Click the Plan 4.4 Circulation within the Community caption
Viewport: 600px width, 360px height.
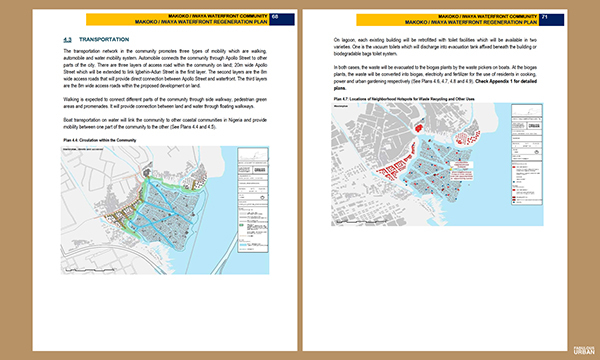pyautogui.click(x=100, y=140)
